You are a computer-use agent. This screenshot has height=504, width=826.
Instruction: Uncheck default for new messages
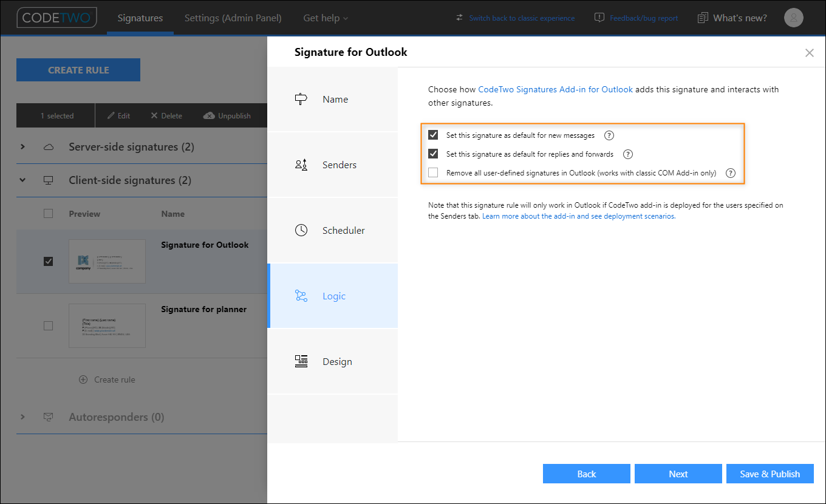click(433, 135)
